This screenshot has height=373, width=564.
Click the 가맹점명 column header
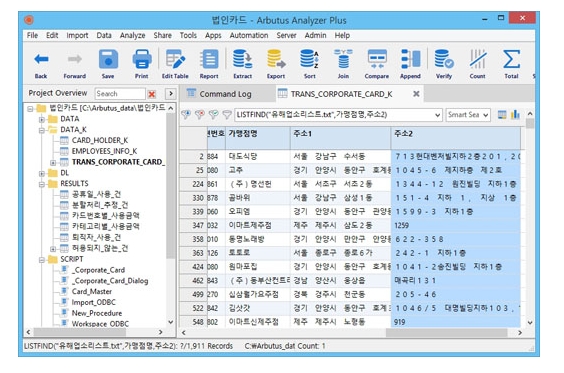[x=258, y=137]
